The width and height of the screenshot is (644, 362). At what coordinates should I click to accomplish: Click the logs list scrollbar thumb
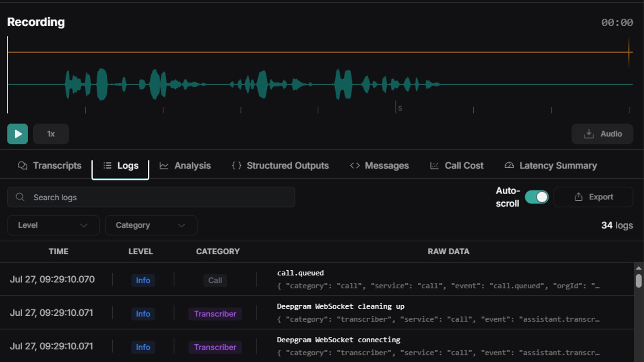[x=639, y=280]
